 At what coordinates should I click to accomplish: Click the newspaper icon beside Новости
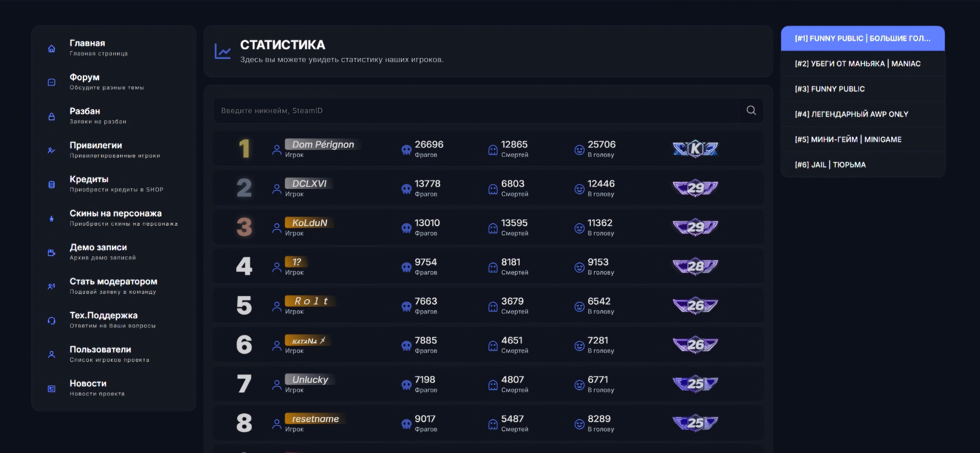[x=52, y=389]
